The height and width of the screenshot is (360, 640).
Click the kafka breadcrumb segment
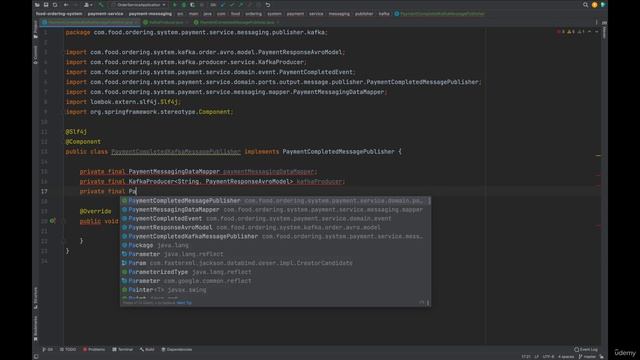pos(384,14)
